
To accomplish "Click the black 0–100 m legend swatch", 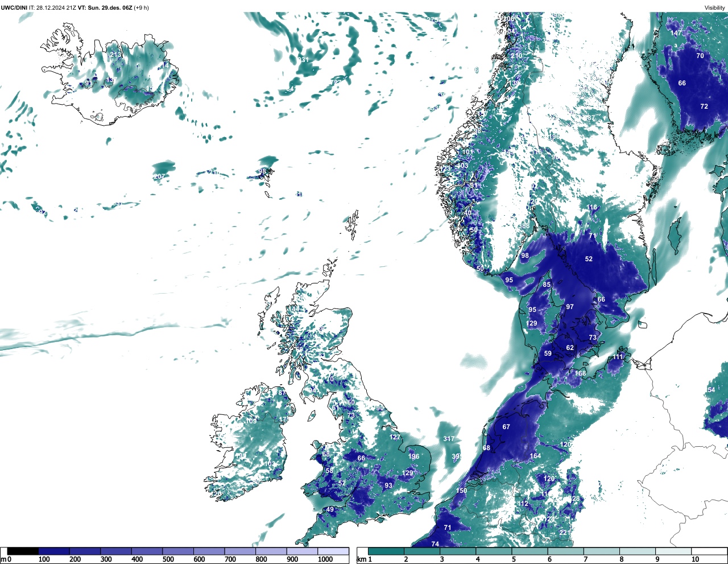I will [23, 551].
